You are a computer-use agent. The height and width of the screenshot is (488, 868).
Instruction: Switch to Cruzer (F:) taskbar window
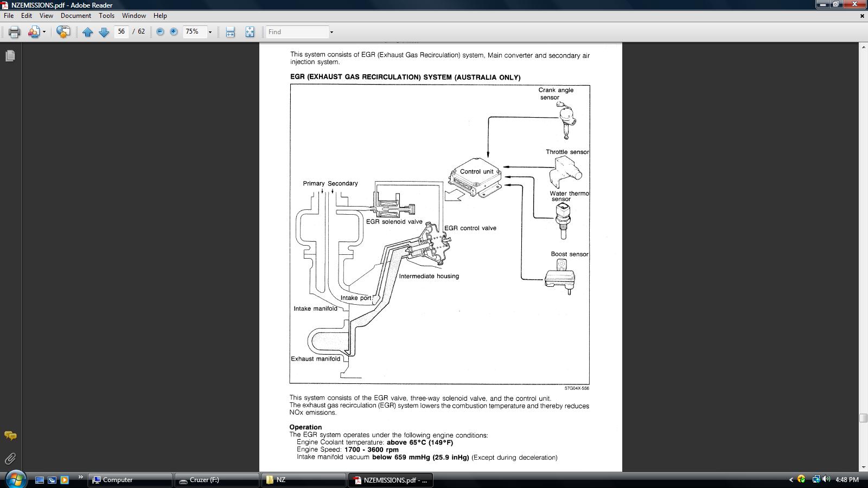(216, 480)
